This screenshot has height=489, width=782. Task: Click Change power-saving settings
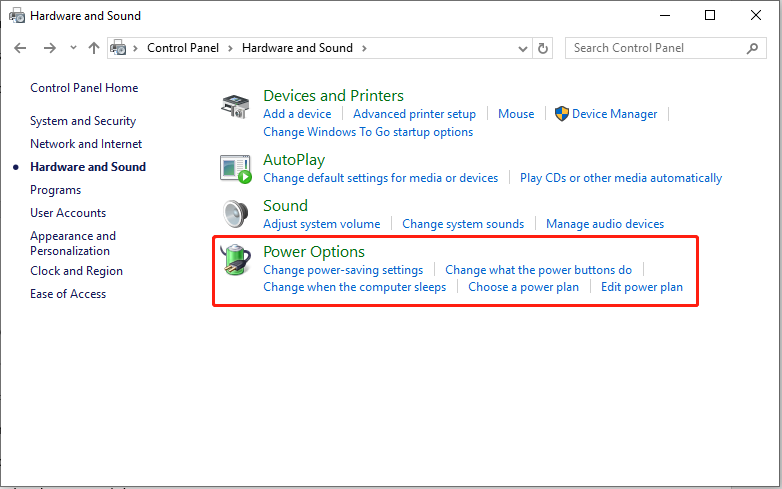[343, 270]
